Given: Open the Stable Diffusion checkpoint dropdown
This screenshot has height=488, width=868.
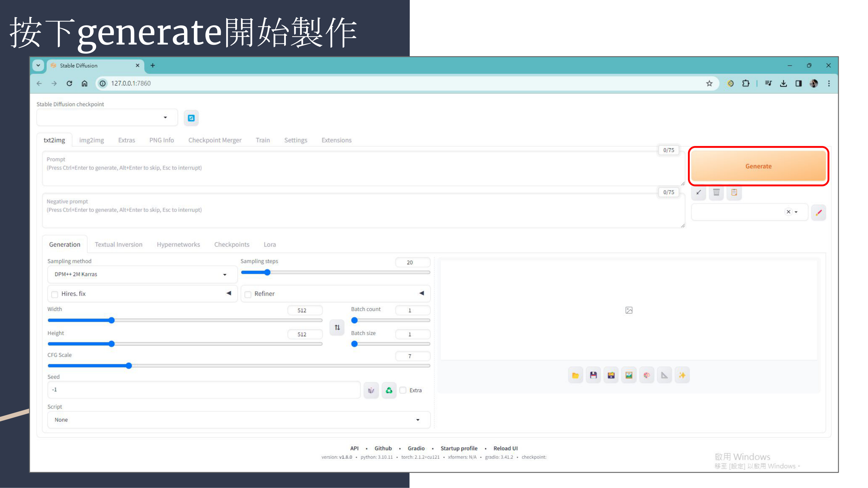Looking at the screenshot, I should point(107,118).
